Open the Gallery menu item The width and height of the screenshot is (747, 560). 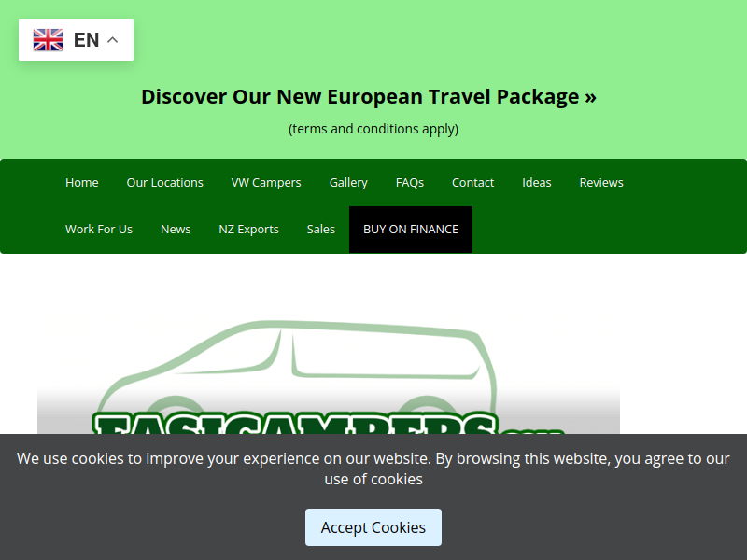pyautogui.click(x=348, y=182)
